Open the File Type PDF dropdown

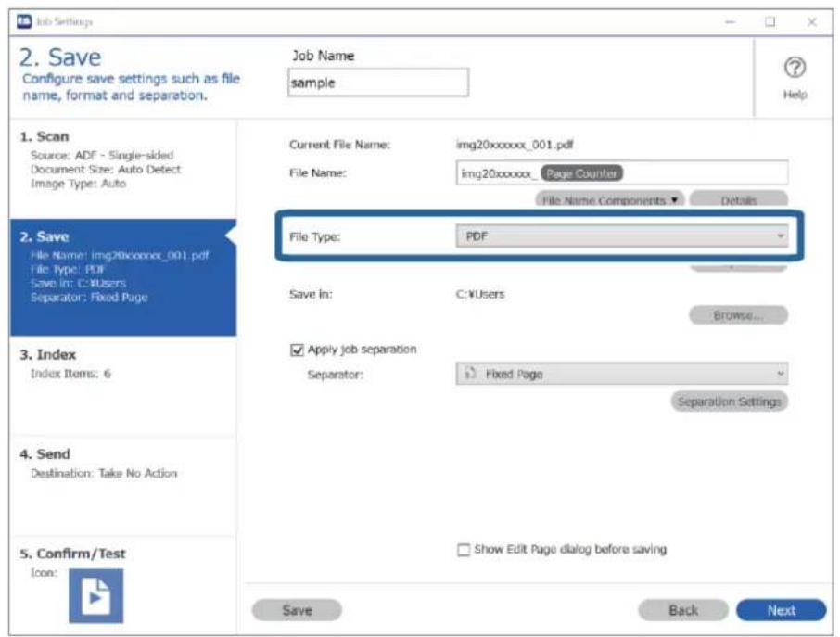621,236
